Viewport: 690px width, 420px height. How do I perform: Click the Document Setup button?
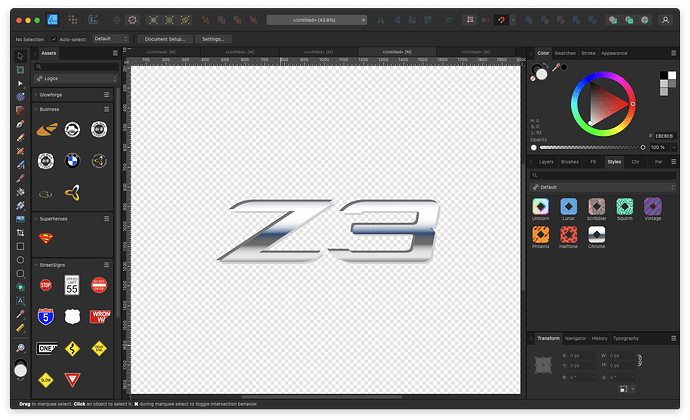pyautogui.click(x=165, y=39)
